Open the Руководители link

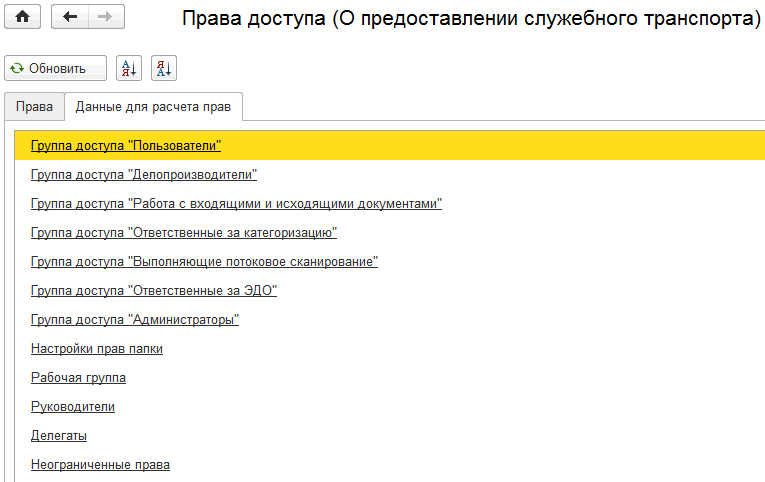(x=73, y=407)
